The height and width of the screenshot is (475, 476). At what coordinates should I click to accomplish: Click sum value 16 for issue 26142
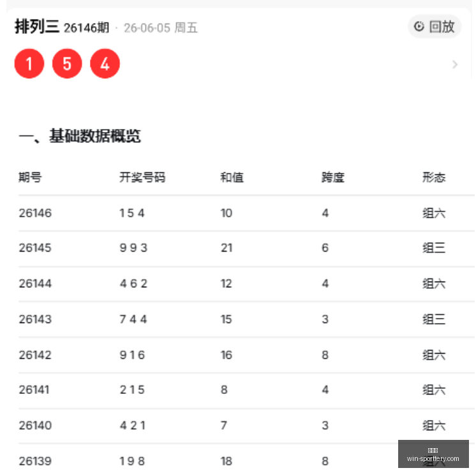(227, 355)
